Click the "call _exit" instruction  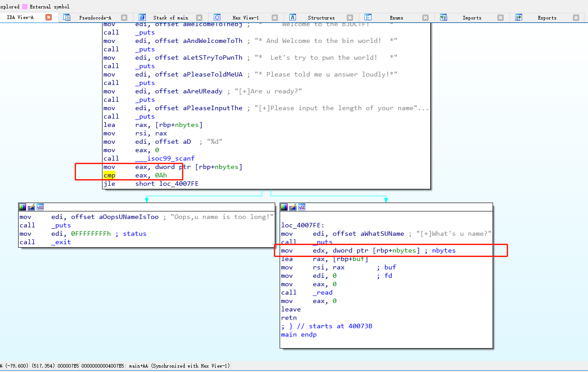[x=45, y=242]
